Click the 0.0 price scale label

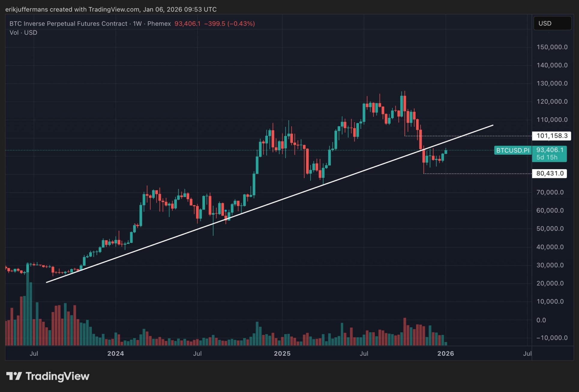pyautogui.click(x=541, y=320)
